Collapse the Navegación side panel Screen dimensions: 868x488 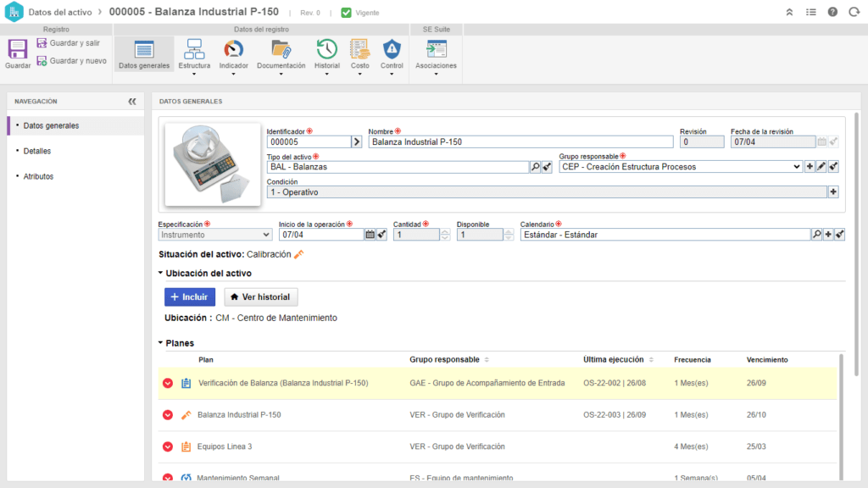pyautogui.click(x=132, y=101)
